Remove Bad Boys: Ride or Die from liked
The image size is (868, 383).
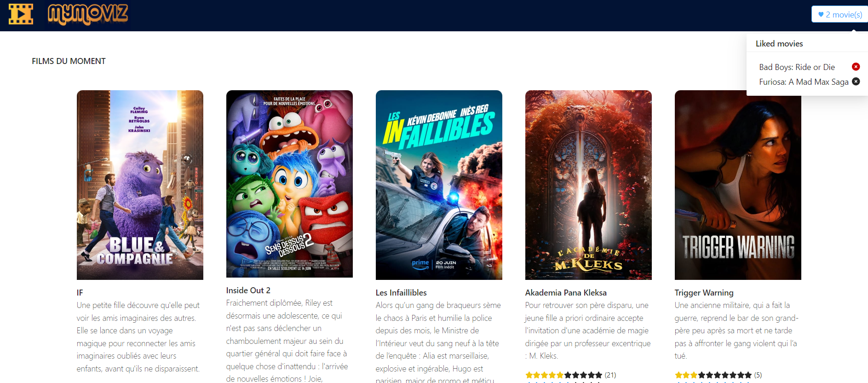pyautogui.click(x=856, y=67)
